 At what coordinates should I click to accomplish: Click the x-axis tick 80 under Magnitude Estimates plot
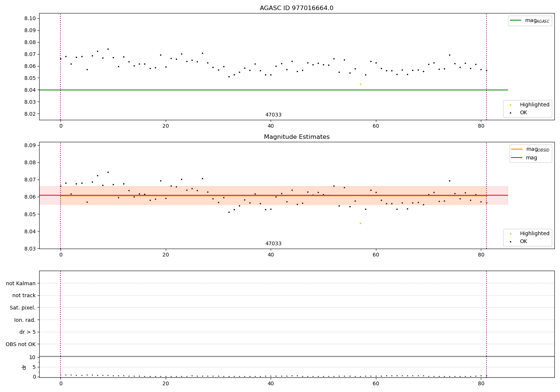[x=481, y=255]
